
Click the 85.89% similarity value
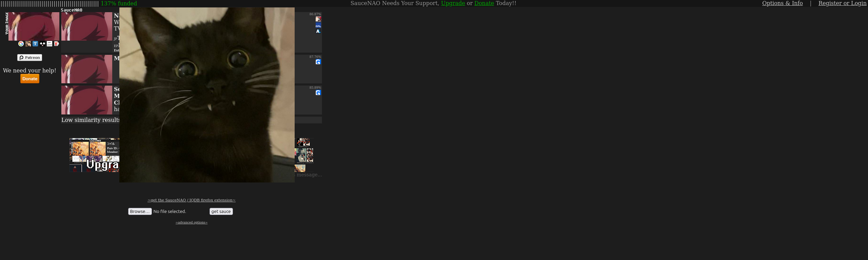pos(315,88)
